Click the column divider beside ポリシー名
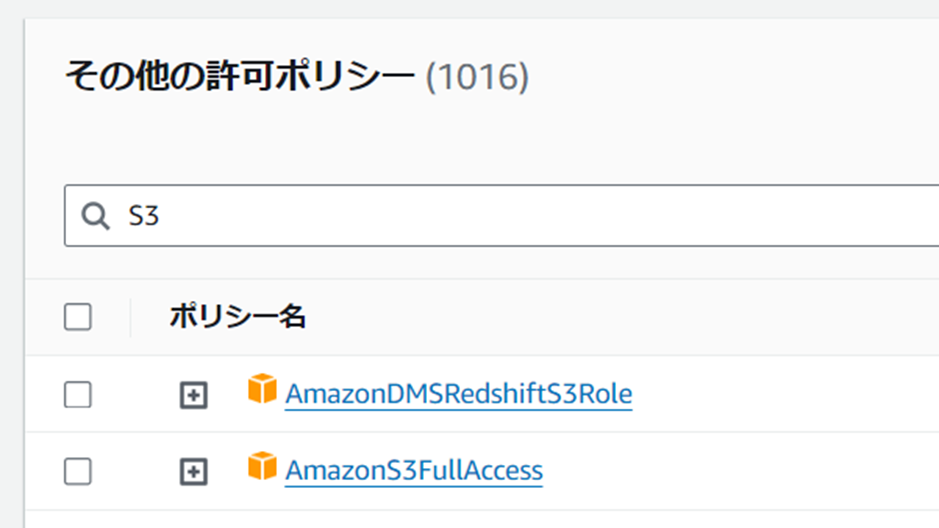Viewport: 939px width, 528px height. click(x=131, y=317)
